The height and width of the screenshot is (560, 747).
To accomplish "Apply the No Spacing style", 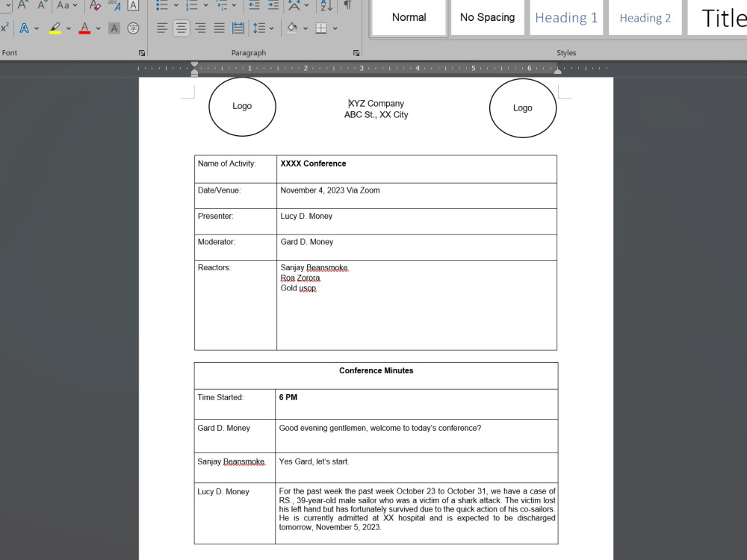I will pos(487,18).
